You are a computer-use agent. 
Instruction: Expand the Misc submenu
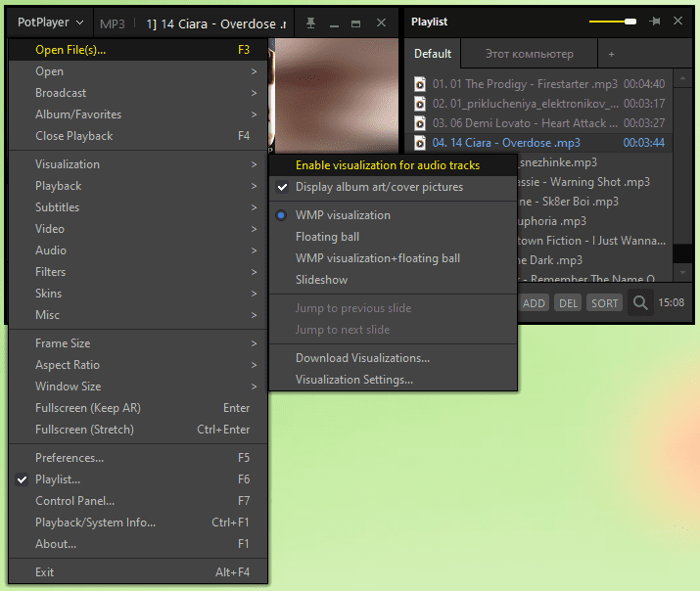(x=138, y=315)
